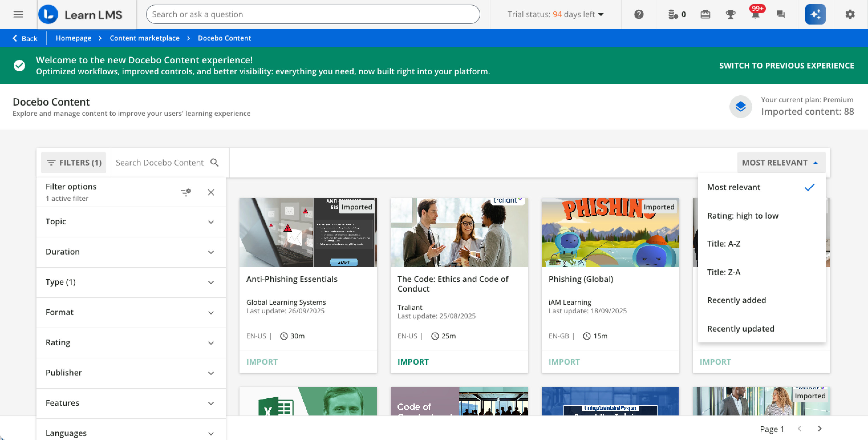Choose Recently added sort option
The height and width of the screenshot is (440, 868).
tap(736, 300)
